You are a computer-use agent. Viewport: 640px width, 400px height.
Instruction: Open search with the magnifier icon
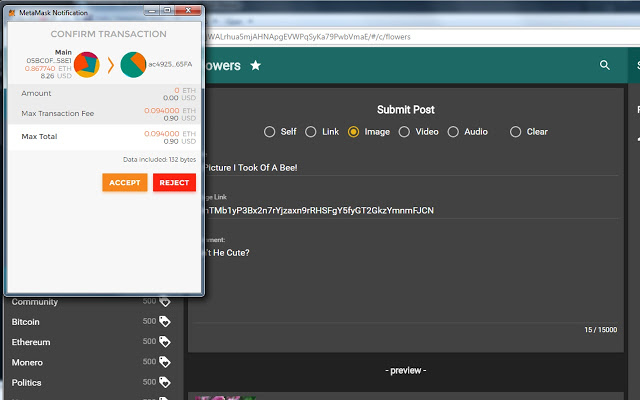pos(604,65)
